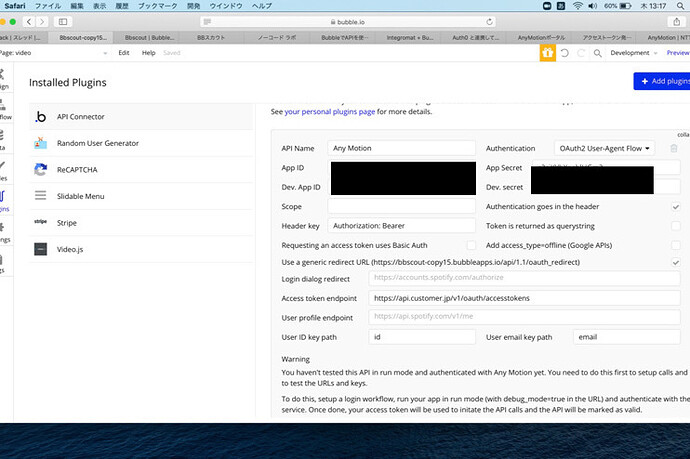Select API Connector plugin icon
The height and width of the screenshot is (459, 690).
[40, 117]
